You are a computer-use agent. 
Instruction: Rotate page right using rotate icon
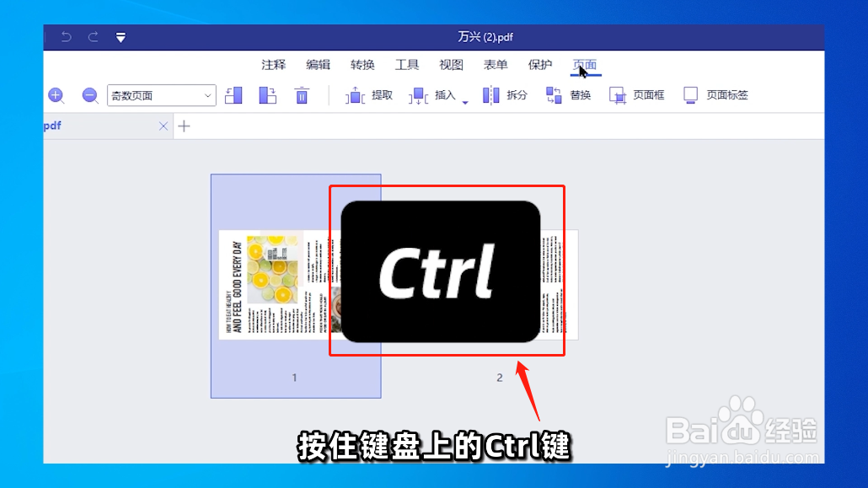[267, 94]
